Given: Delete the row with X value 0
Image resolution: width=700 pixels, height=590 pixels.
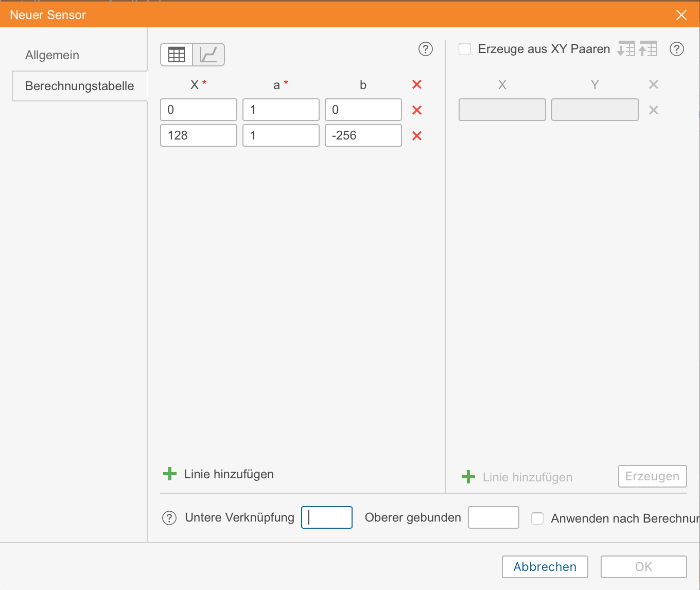Looking at the screenshot, I should coord(417,110).
